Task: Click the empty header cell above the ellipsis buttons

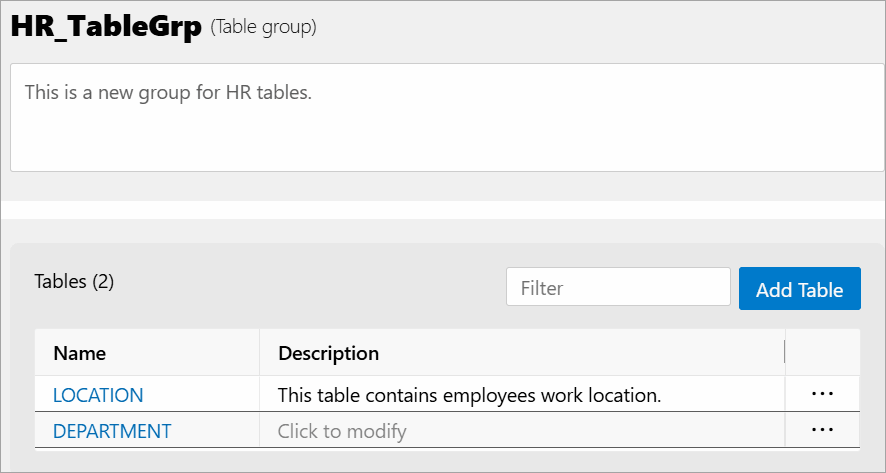Action: pyautogui.click(x=822, y=352)
